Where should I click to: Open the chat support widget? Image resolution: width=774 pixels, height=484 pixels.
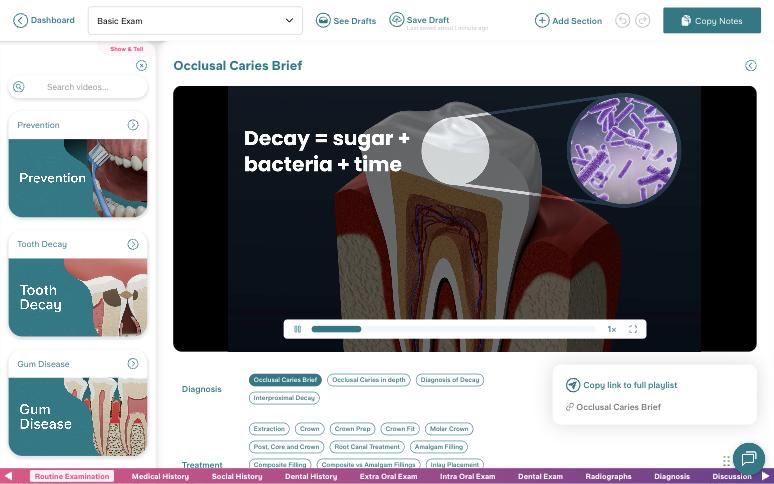(749, 458)
